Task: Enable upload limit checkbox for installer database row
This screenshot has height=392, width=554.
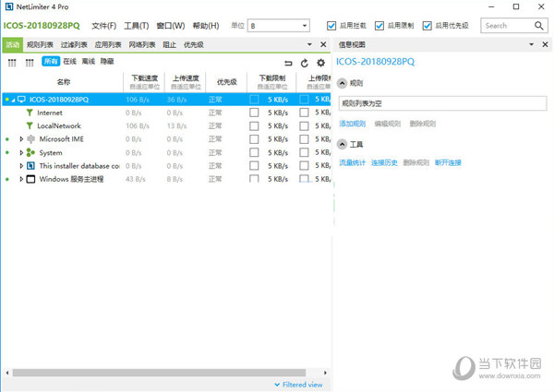Action: (304, 165)
